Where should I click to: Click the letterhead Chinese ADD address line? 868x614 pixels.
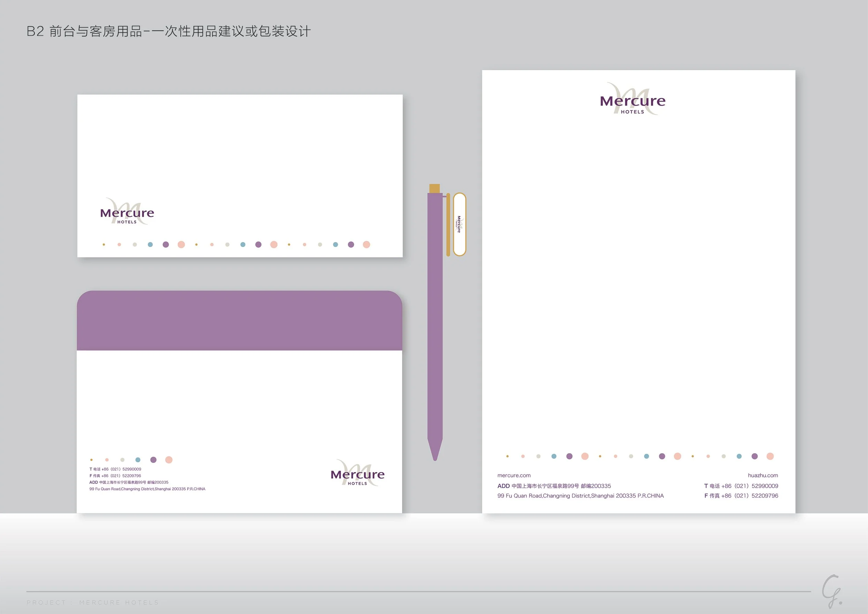coord(554,486)
